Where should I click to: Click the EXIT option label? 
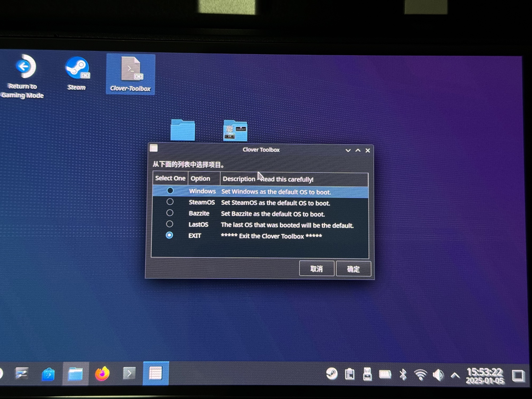(x=195, y=236)
